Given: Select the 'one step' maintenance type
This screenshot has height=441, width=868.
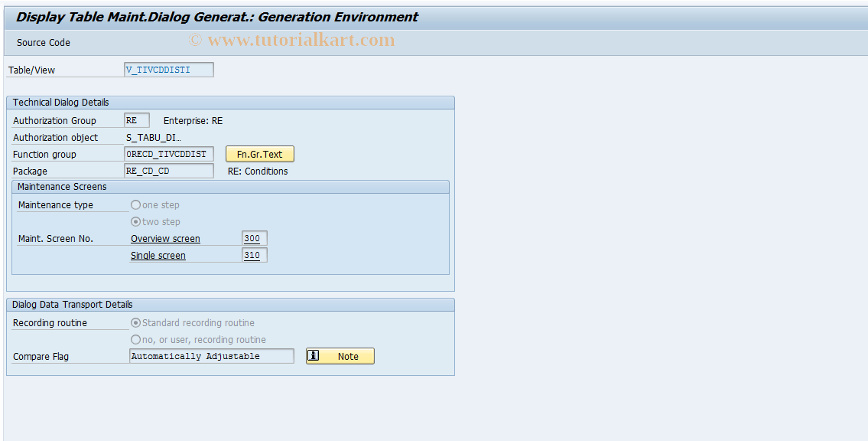Looking at the screenshot, I should 135,204.
